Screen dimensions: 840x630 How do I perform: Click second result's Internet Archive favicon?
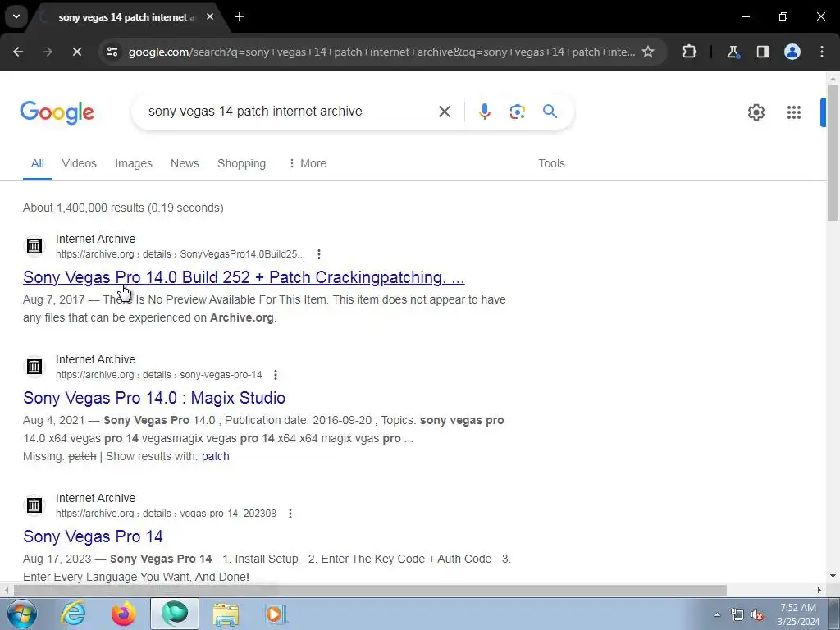click(34, 367)
